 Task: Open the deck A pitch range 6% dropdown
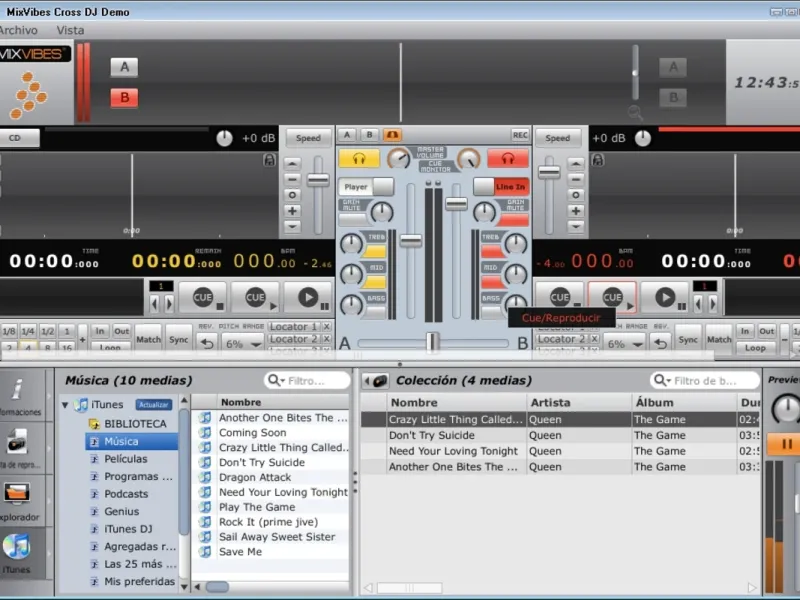click(242, 344)
